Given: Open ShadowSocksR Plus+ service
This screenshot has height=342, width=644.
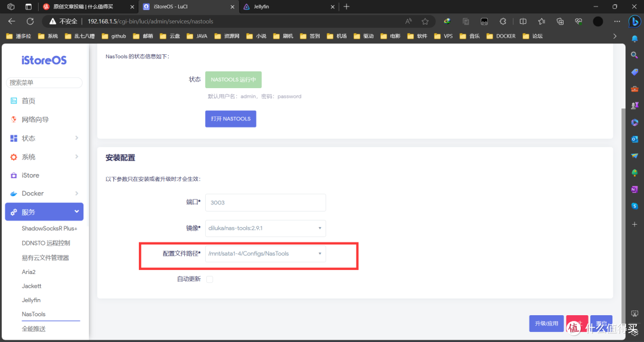Looking at the screenshot, I should point(49,228).
